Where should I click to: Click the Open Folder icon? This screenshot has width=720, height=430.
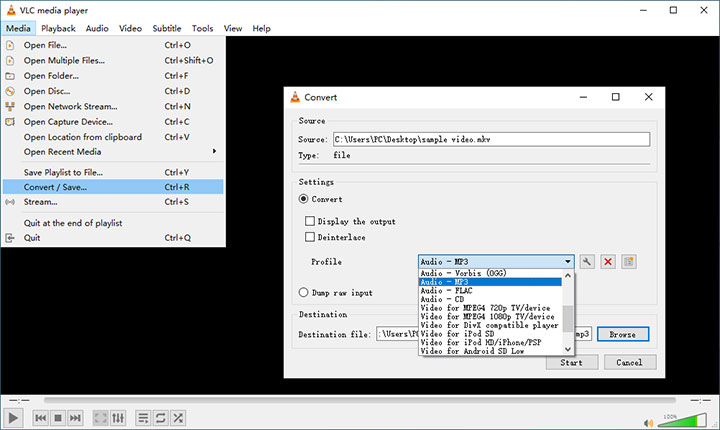tap(10, 76)
